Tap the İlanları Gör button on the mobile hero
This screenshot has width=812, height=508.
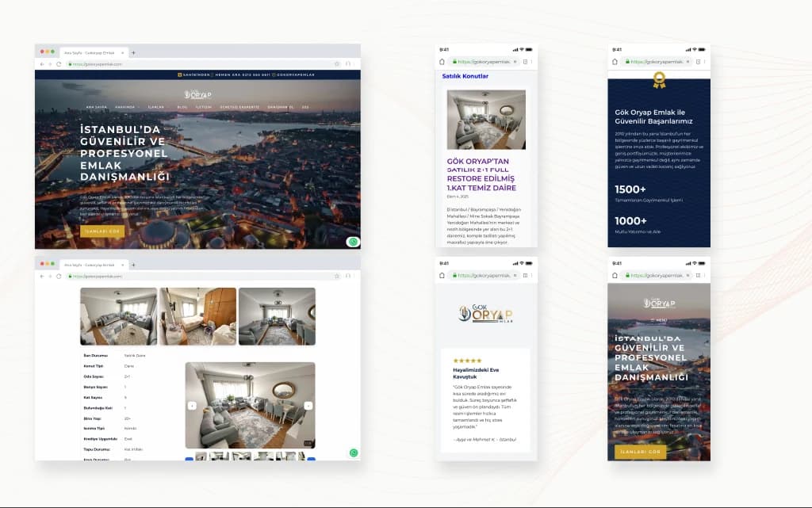641,452
